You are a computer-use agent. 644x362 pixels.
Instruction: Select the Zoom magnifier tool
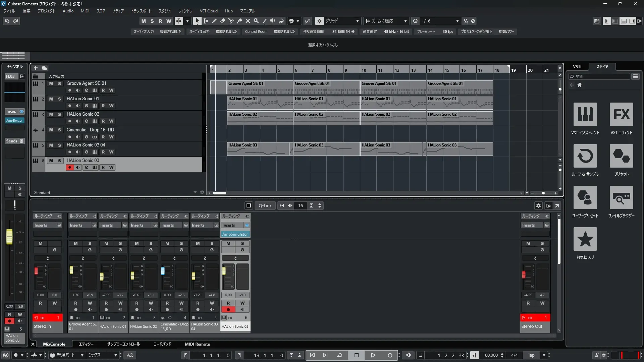pos(256,21)
